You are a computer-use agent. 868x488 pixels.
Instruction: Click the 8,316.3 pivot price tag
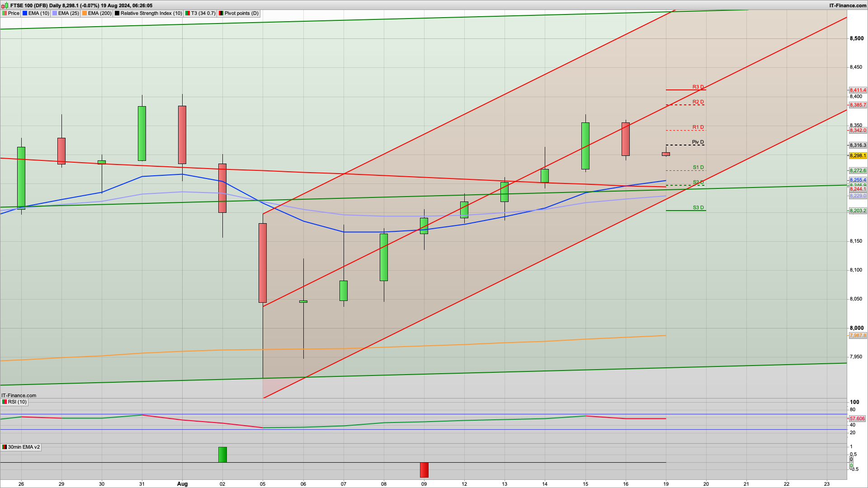point(858,145)
